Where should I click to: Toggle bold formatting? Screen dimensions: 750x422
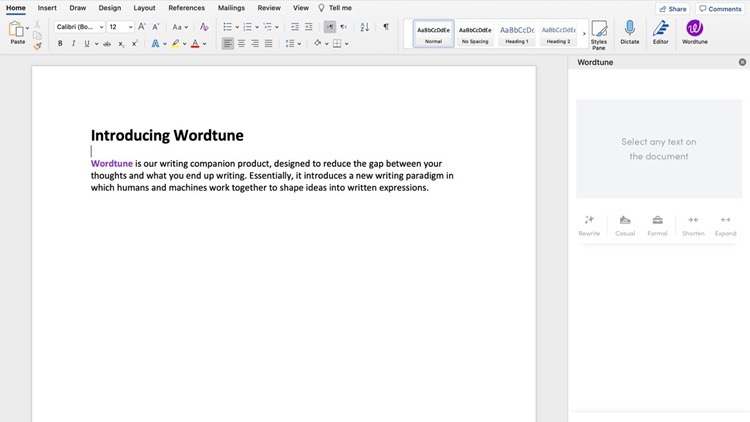[60, 44]
